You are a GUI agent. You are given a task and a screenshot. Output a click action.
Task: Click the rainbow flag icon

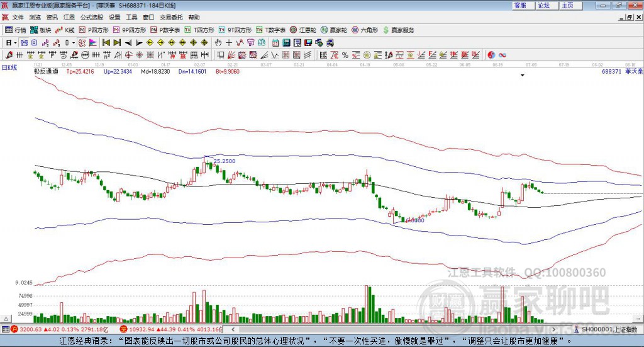(x=93, y=43)
